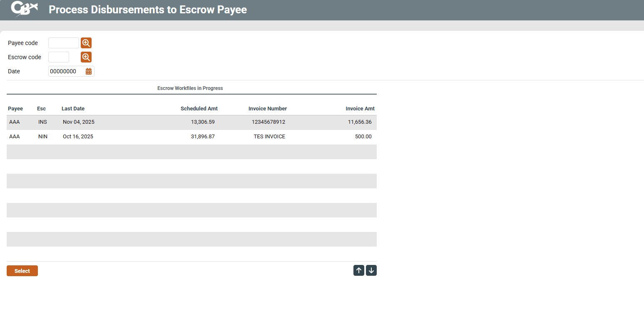Click invoice number 12345678912
This screenshot has height=322, width=644.
click(x=269, y=122)
